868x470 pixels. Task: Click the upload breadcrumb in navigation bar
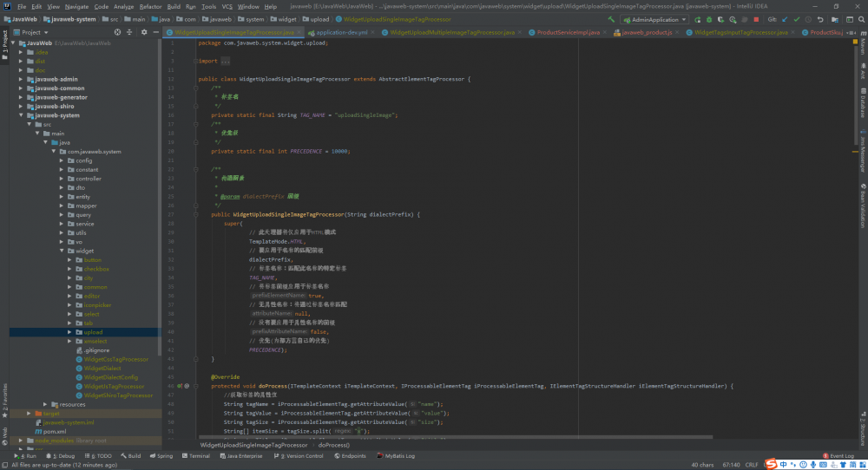click(319, 19)
